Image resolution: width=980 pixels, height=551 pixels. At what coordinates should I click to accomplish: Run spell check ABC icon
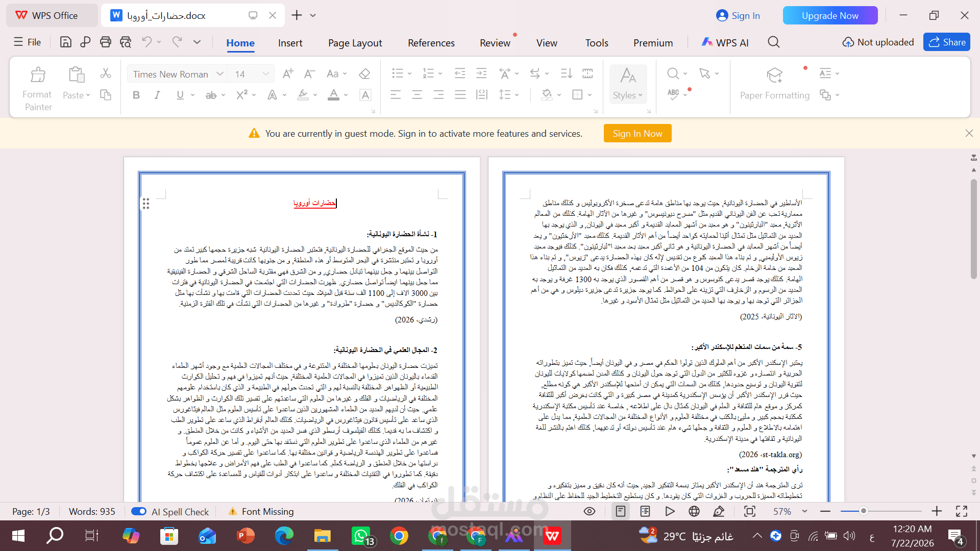[674, 94]
